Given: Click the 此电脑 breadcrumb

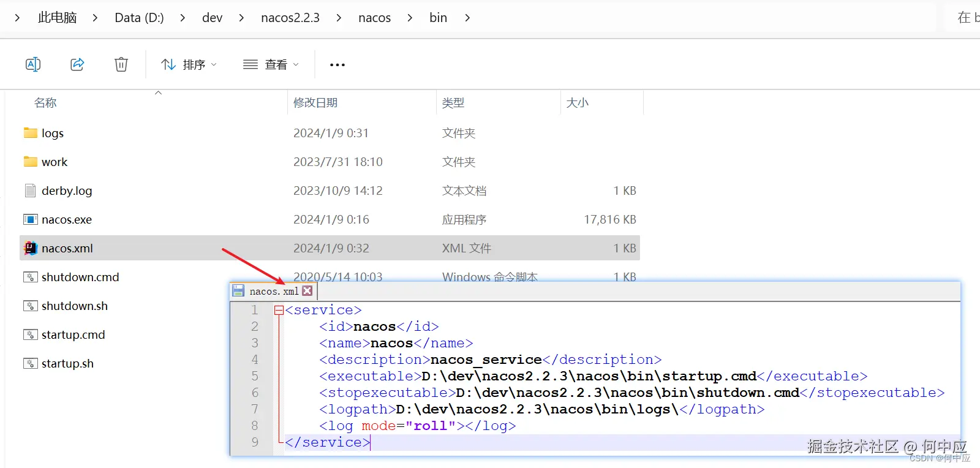Looking at the screenshot, I should [58, 18].
